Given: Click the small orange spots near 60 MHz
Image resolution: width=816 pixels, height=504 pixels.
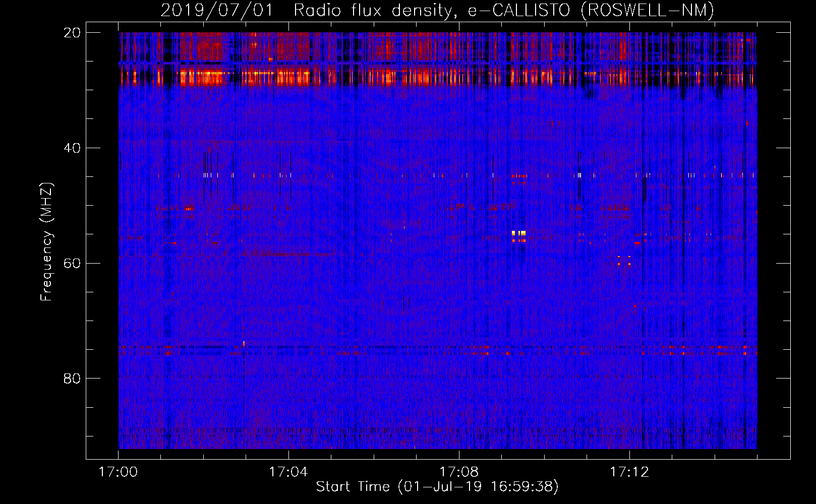Looking at the screenshot, I should [624, 261].
